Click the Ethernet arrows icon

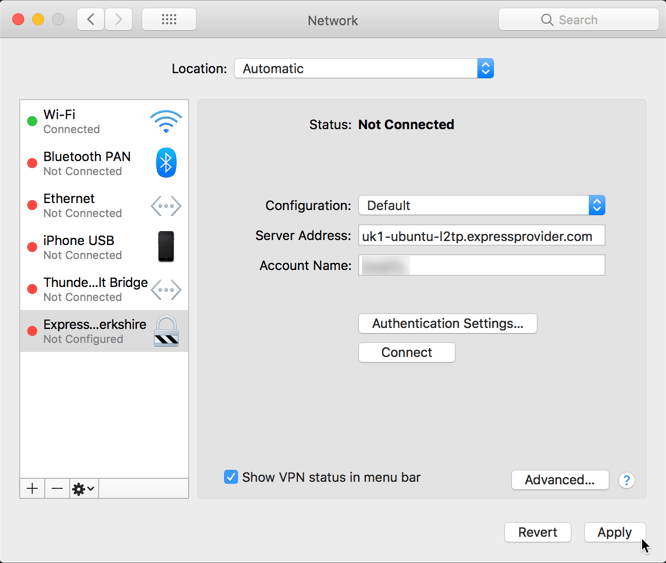tap(166, 206)
